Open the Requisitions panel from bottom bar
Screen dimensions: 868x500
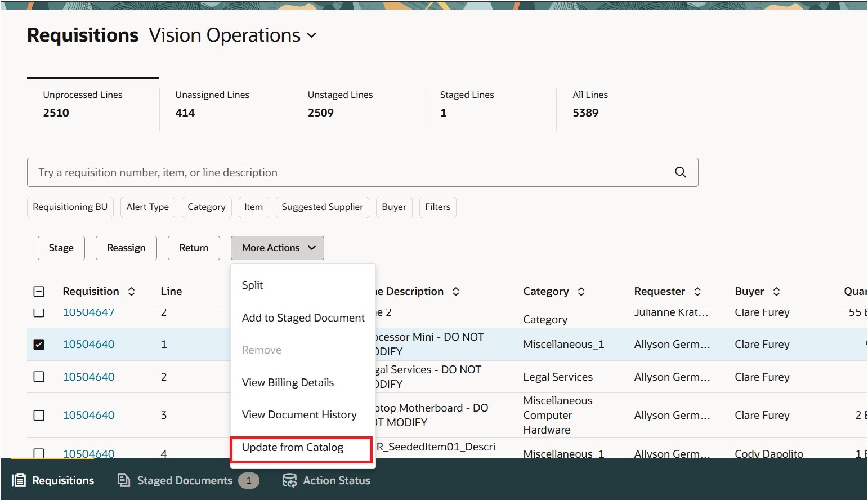coord(53,480)
